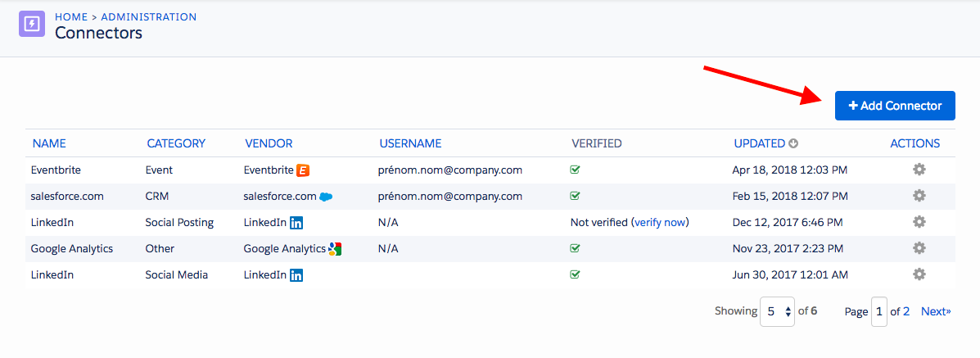Click the verify now link
The width and height of the screenshot is (980, 358).
[x=662, y=222]
